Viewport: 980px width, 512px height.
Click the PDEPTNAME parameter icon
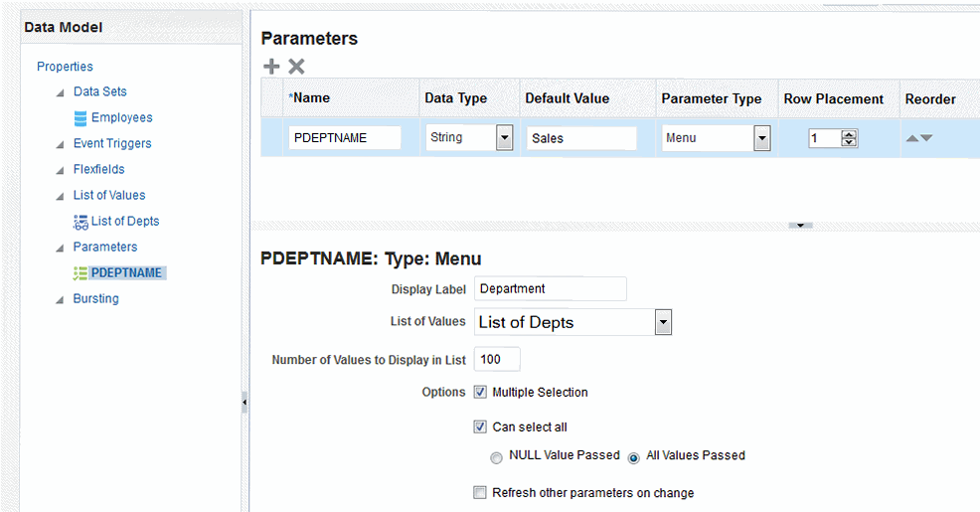click(81, 273)
